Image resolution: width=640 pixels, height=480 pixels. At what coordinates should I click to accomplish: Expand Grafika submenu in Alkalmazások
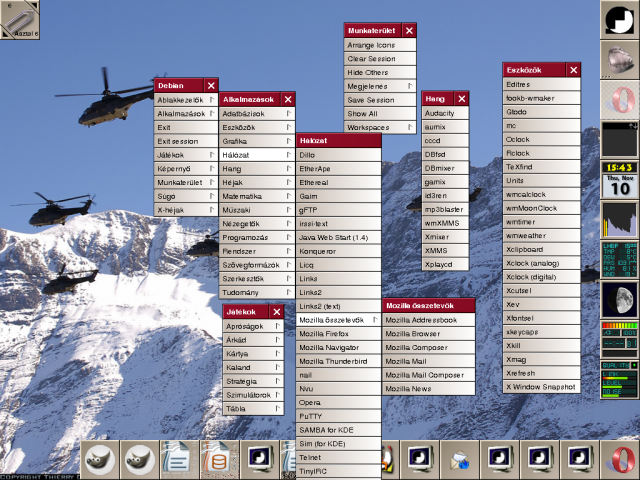click(x=257, y=141)
